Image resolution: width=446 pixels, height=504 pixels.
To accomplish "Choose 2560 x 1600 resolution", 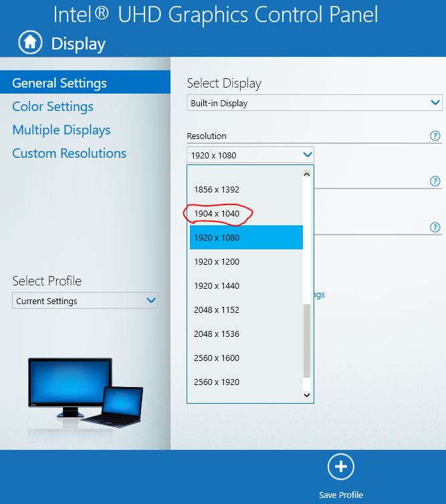I will point(246,358).
